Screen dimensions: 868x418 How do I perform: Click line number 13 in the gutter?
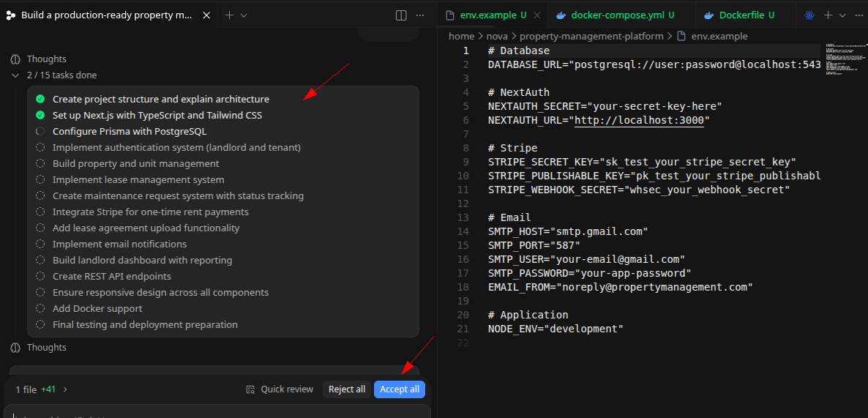click(463, 217)
